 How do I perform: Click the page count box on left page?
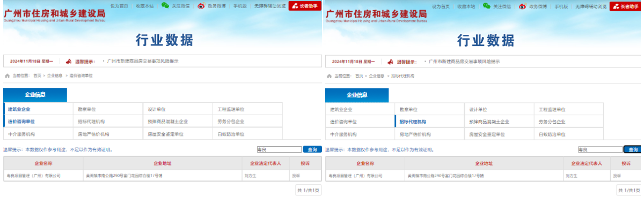pos(308,190)
